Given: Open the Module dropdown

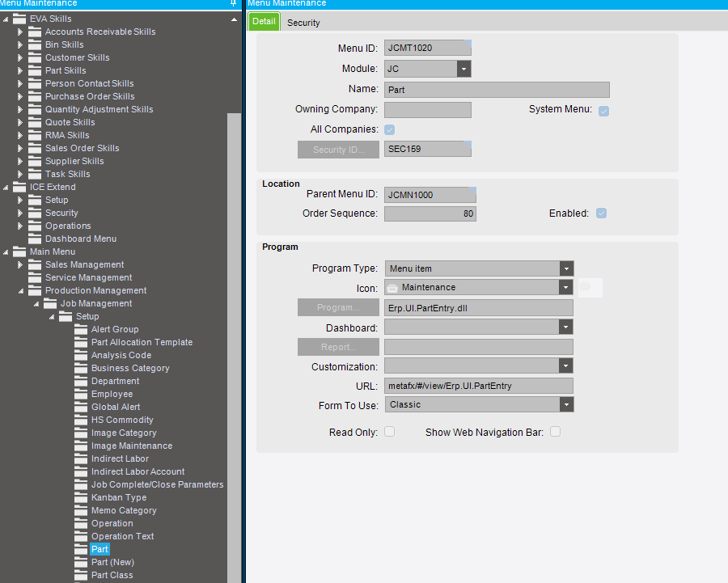Looking at the screenshot, I should pyautogui.click(x=462, y=68).
